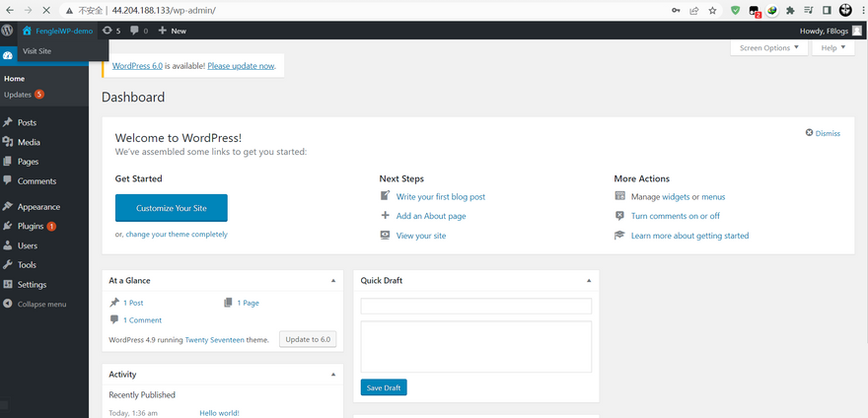Click the New content plus button
Image resolution: width=868 pixels, height=418 pixels.
[x=172, y=31]
